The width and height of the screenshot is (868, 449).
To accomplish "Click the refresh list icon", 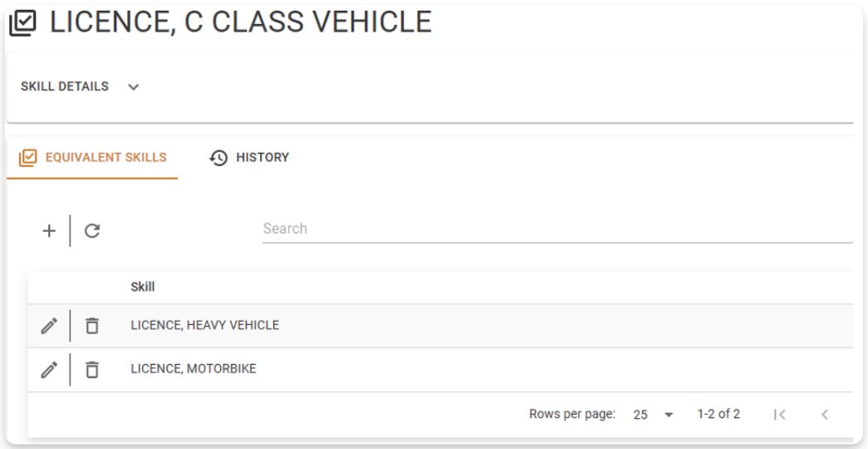I will tap(92, 231).
